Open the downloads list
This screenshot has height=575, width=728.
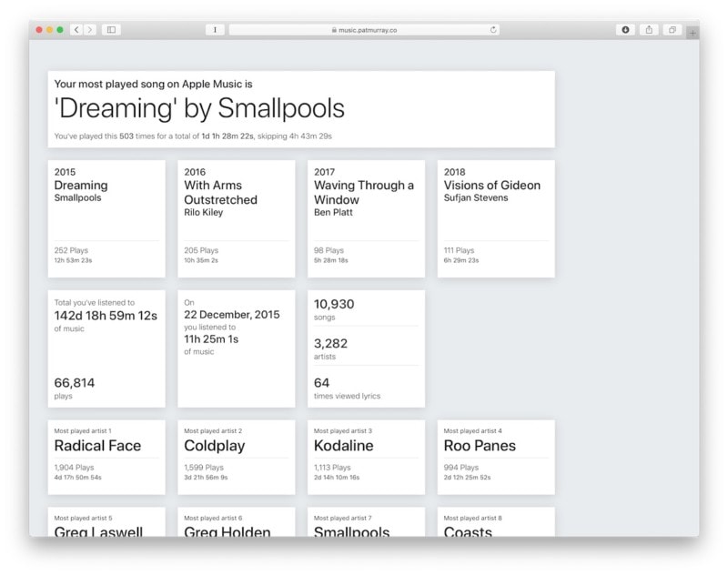[x=624, y=29]
